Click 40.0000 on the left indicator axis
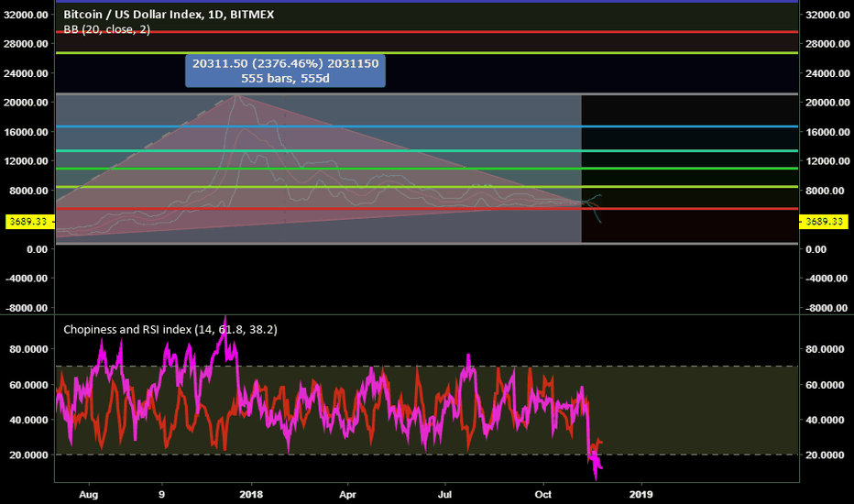 pos(29,420)
